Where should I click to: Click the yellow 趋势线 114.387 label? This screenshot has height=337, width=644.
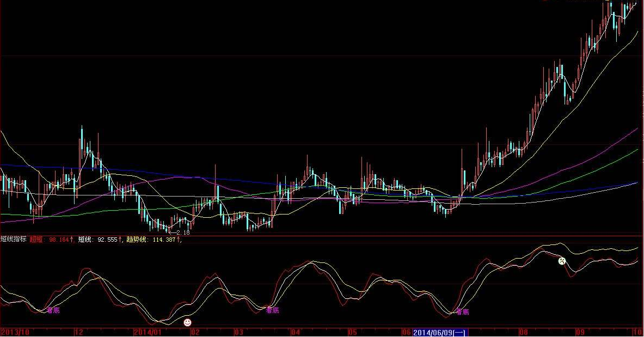click(x=154, y=239)
